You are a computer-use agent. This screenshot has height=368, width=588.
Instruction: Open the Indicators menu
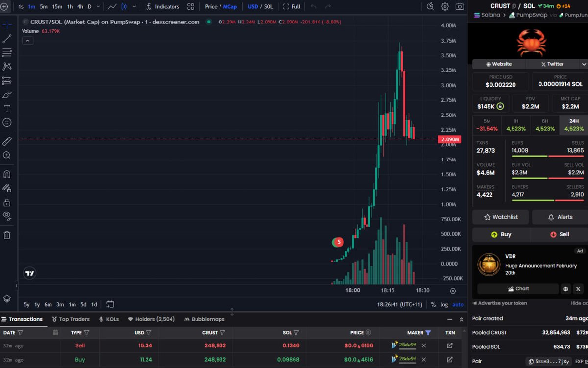click(163, 7)
